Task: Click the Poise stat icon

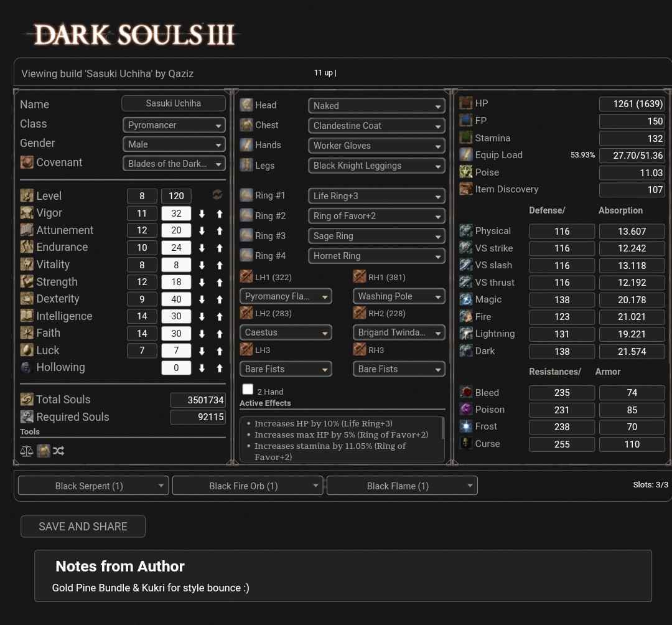Action: [x=466, y=172]
